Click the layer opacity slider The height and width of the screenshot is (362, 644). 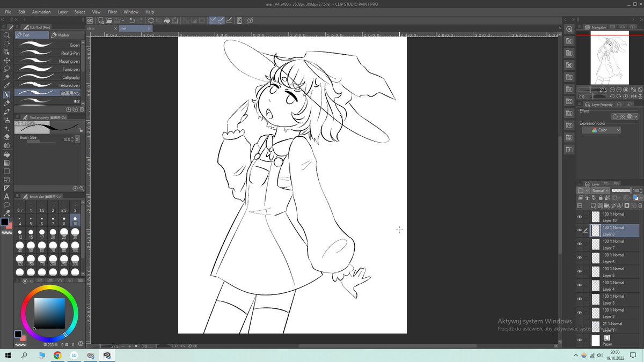(621, 190)
